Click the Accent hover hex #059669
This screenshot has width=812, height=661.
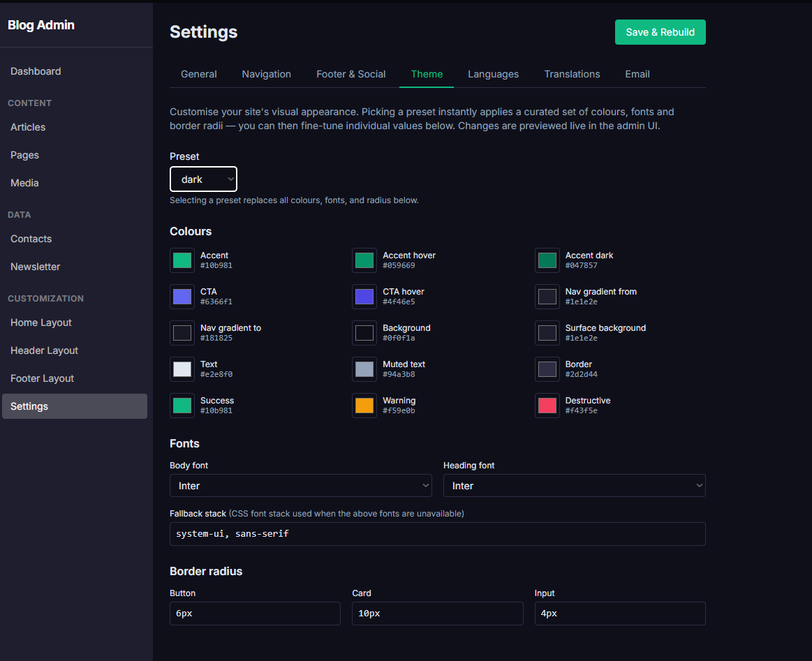399,265
